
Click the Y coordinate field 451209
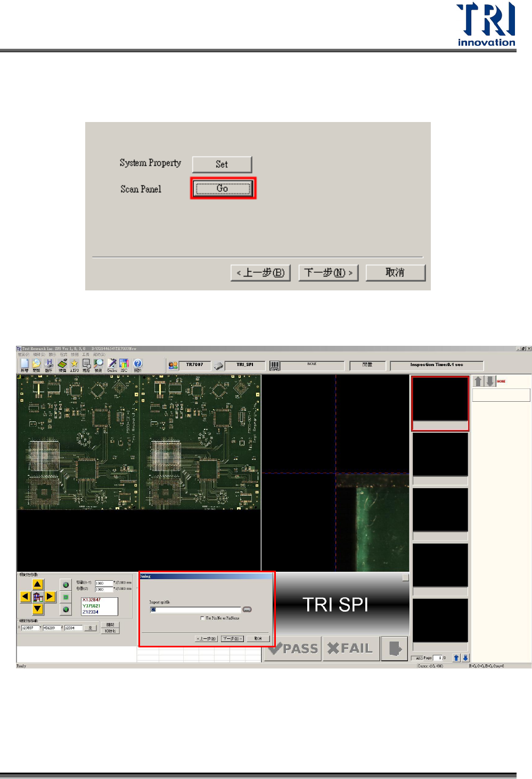[x=52, y=628]
